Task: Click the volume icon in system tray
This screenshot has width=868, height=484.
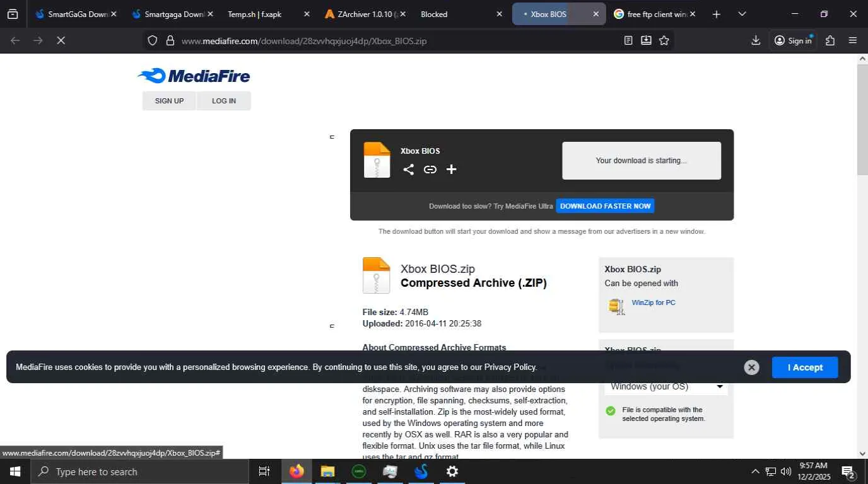Action: [x=786, y=471]
